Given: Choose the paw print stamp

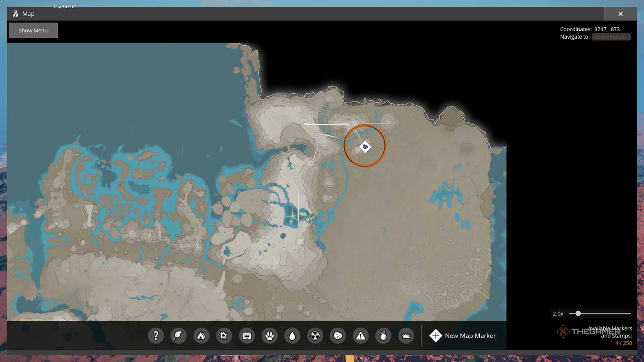Looking at the screenshot, I should (x=269, y=335).
